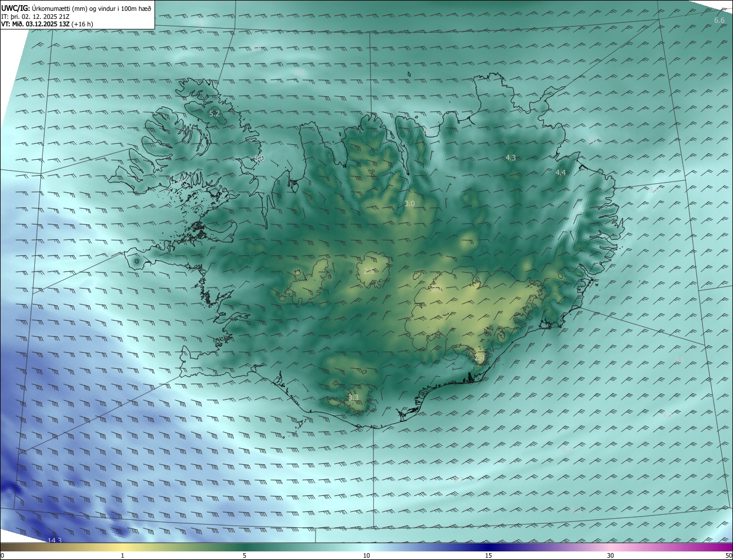Click the 4.4 value label on the map
Image resolution: width=733 pixels, height=560 pixels.
[561, 172]
